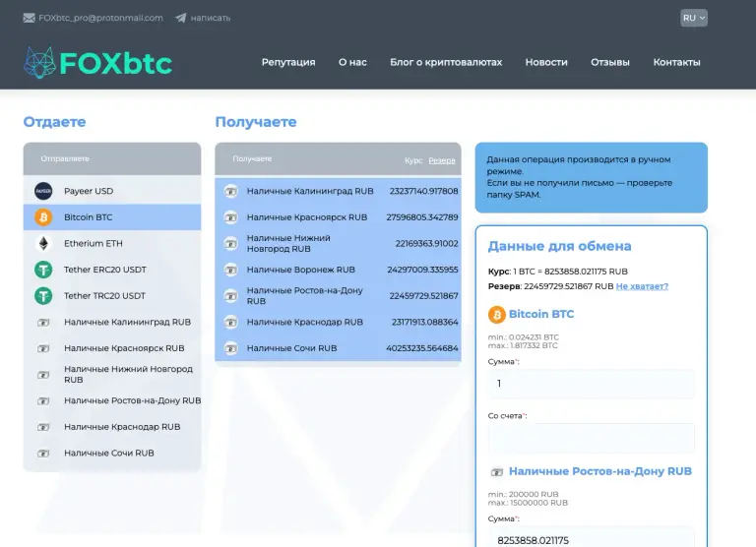Image resolution: width=756 pixels, height=547 pixels.
Task: Select Наличные Сочи RUB in the send list
Action: click(112, 453)
